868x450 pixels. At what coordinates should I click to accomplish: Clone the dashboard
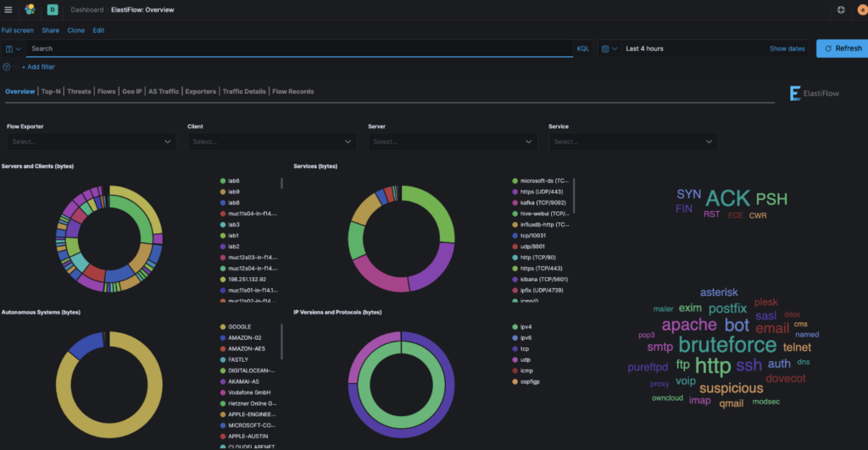75,31
